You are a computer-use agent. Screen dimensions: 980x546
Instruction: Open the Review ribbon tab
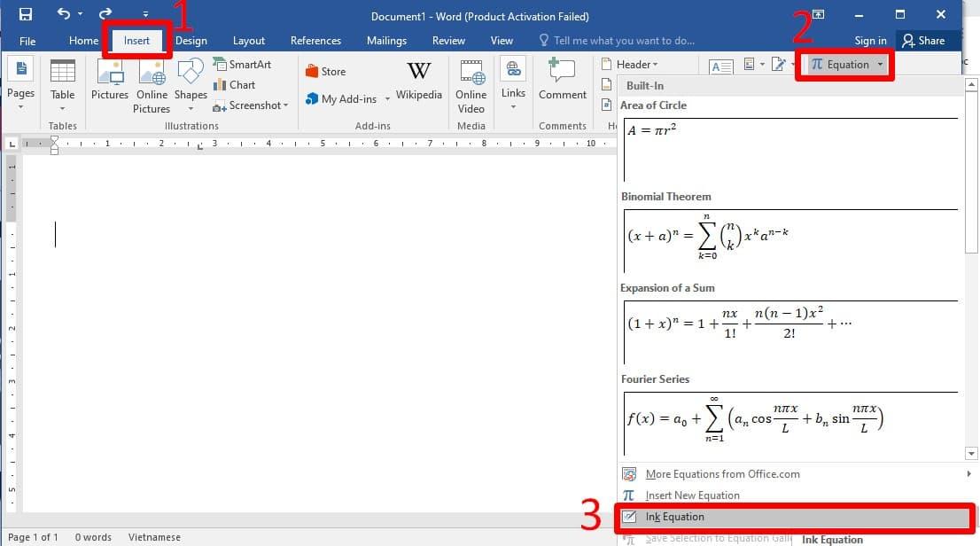pos(448,40)
